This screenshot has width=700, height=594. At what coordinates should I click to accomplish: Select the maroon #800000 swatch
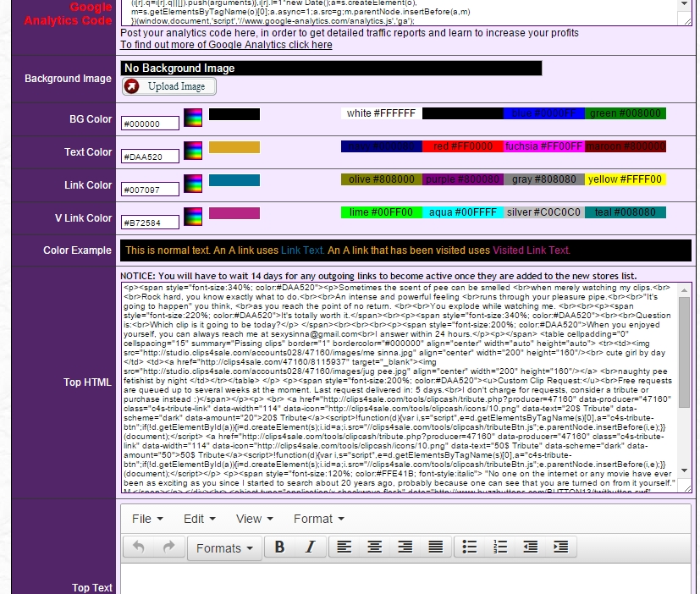pos(625,146)
